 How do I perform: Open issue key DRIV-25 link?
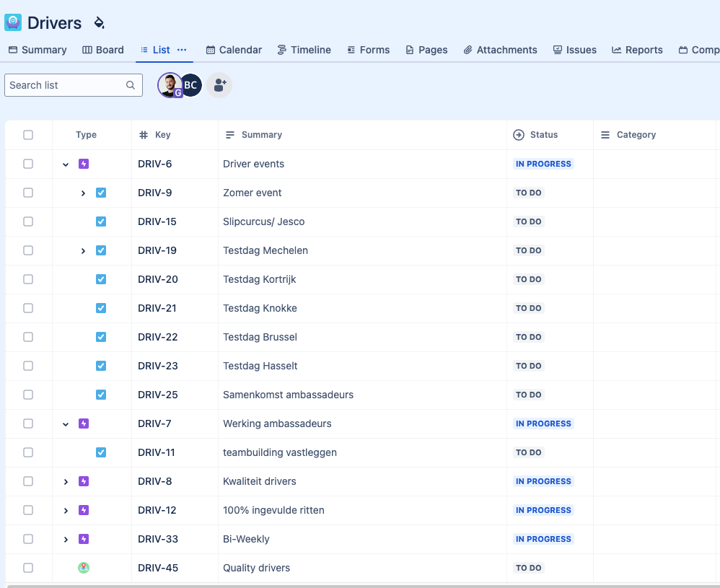point(157,395)
